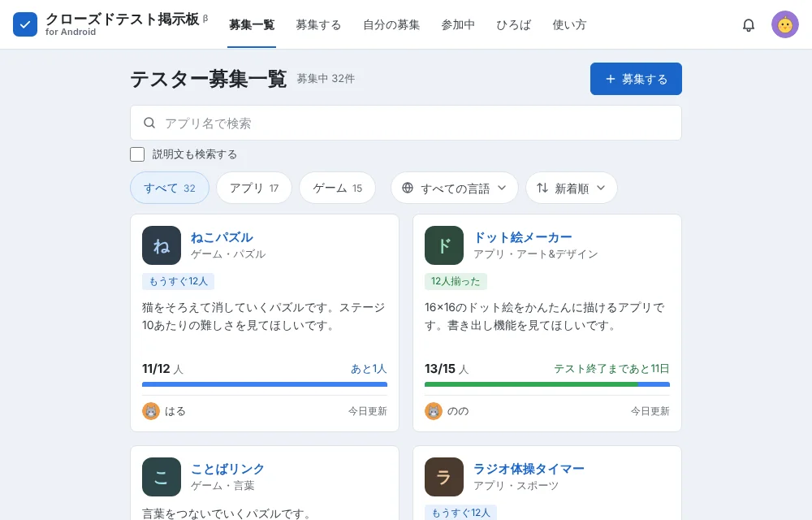
Task: Focus the アプリ名で検索 search field
Action: coord(405,123)
